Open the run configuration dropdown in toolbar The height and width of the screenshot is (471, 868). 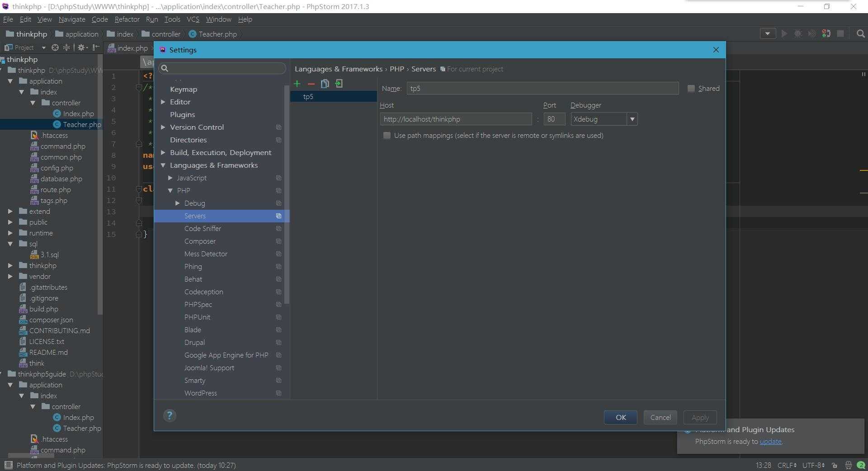[x=768, y=34]
